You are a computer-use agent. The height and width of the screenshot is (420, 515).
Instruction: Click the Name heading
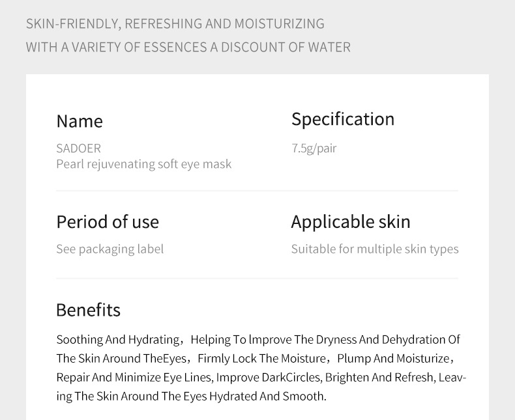pyautogui.click(x=80, y=121)
